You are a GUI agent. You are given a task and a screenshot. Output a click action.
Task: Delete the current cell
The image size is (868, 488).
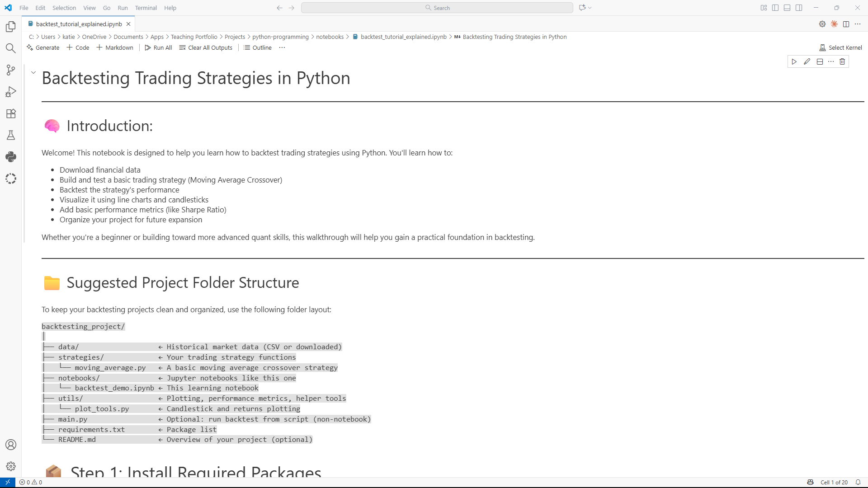coord(842,61)
